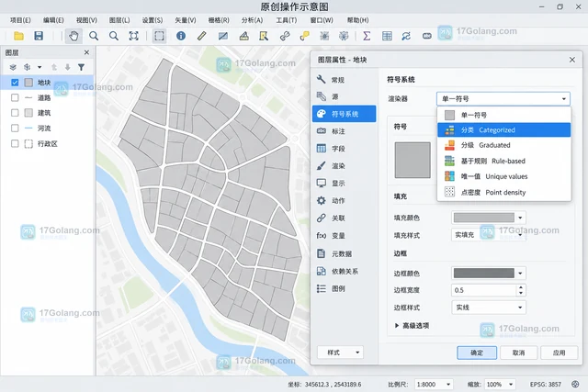This screenshot has width=588, height=392.
Task: Open the 源 section in layer properties
Action: 345,96
